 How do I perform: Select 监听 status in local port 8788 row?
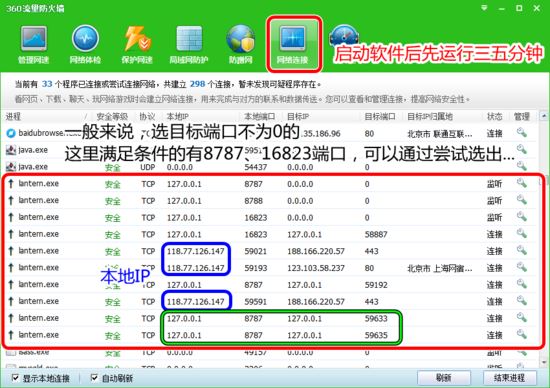(x=495, y=201)
